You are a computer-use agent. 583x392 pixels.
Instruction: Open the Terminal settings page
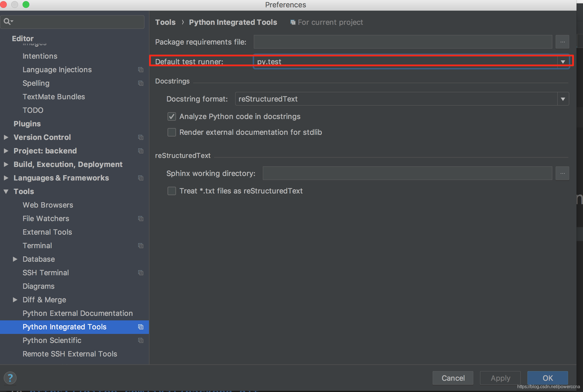(x=37, y=246)
